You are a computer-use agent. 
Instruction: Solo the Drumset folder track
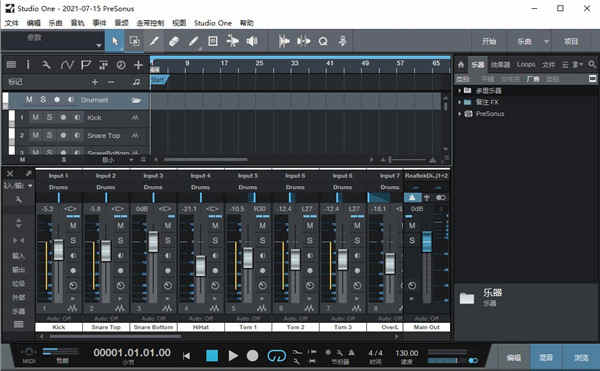tap(43, 100)
